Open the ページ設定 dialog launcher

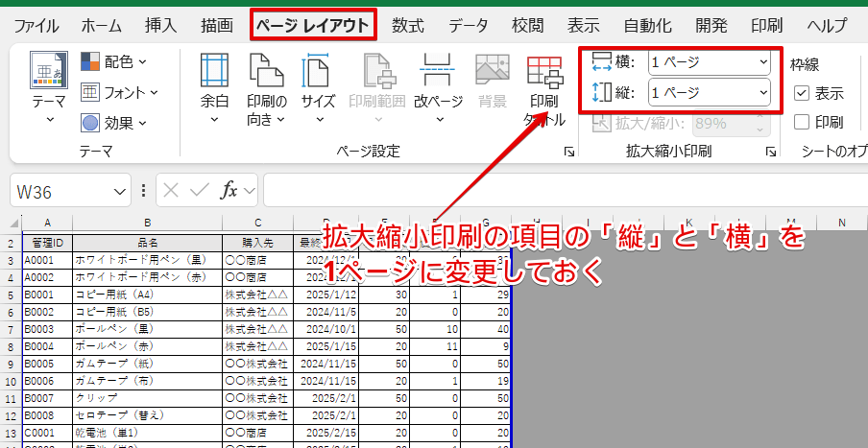pos(568,151)
